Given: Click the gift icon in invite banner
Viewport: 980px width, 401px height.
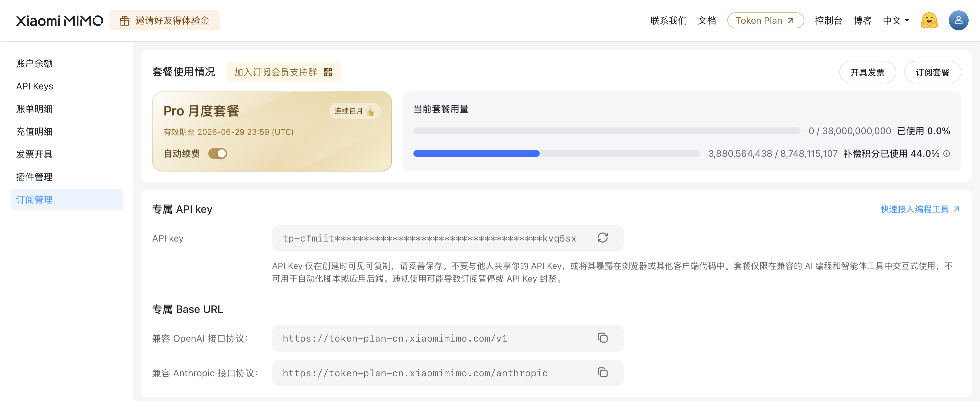Looking at the screenshot, I should (124, 21).
